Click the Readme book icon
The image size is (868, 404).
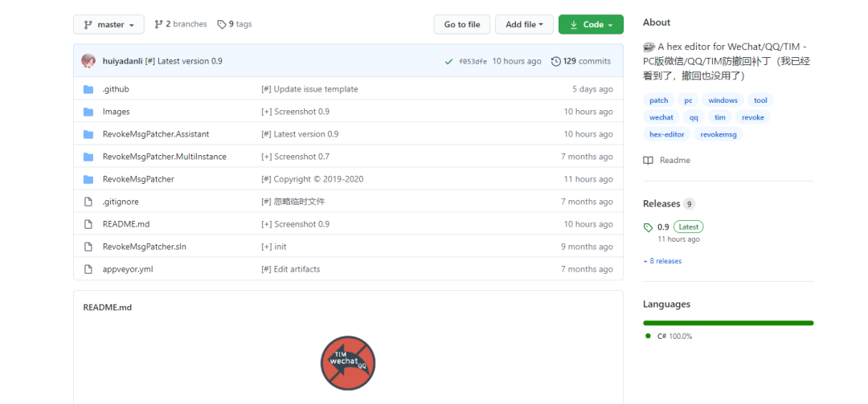click(x=648, y=161)
